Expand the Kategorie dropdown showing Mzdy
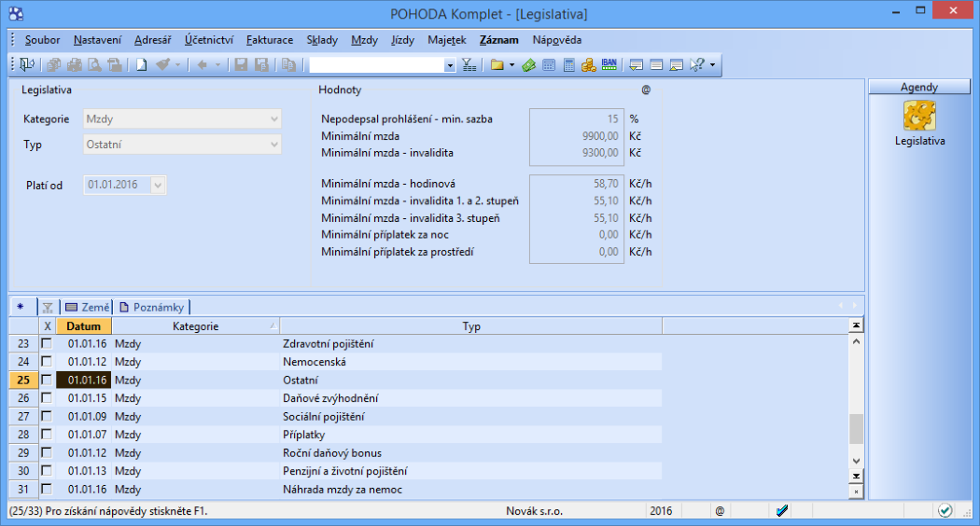This screenshot has width=980, height=526. (x=273, y=118)
